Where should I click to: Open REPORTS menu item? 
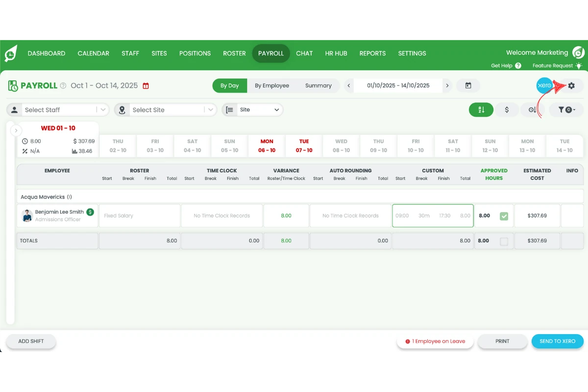pyautogui.click(x=372, y=53)
